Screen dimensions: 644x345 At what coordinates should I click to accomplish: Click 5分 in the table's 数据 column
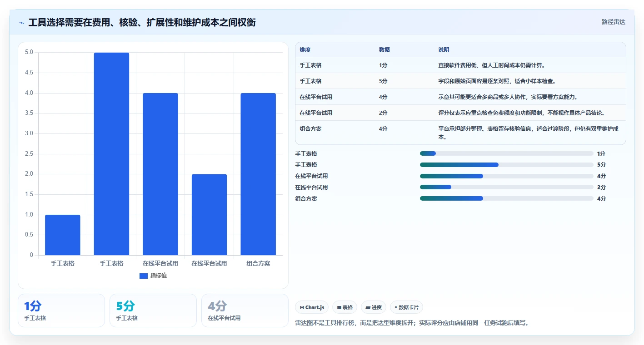[x=383, y=81]
